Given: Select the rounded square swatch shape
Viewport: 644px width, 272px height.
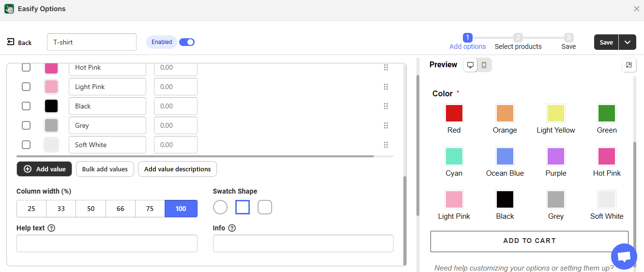Looking at the screenshot, I should [265, 208].
